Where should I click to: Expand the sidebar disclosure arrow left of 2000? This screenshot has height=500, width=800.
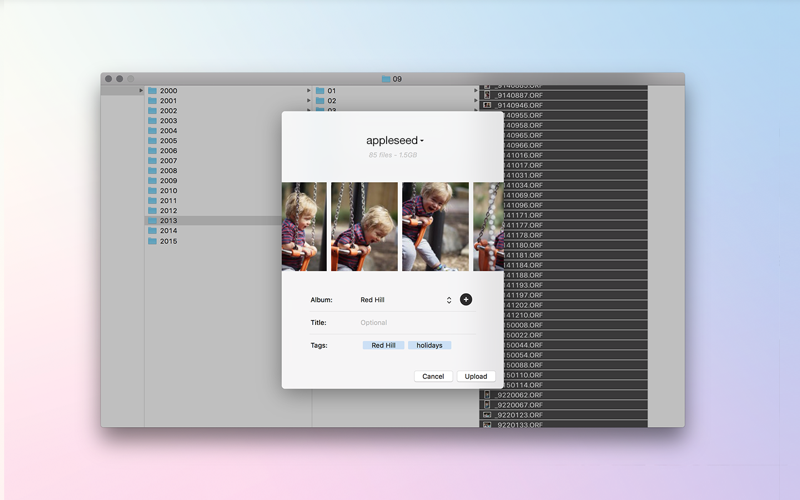click(x=141, y=90)
